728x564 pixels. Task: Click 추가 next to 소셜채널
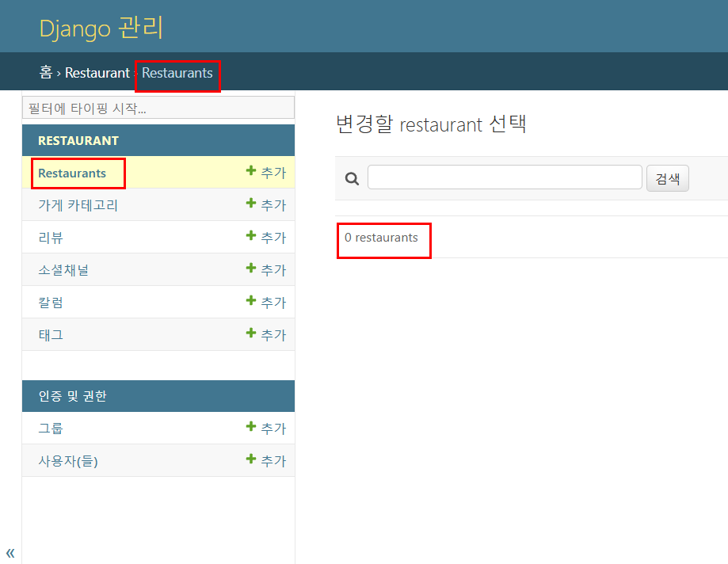click(266, 269)
